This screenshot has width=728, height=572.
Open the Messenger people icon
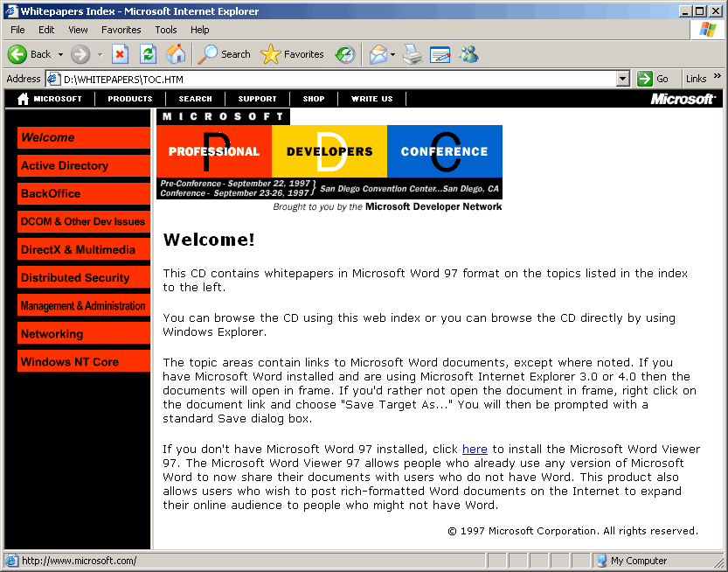click(468, 54)
